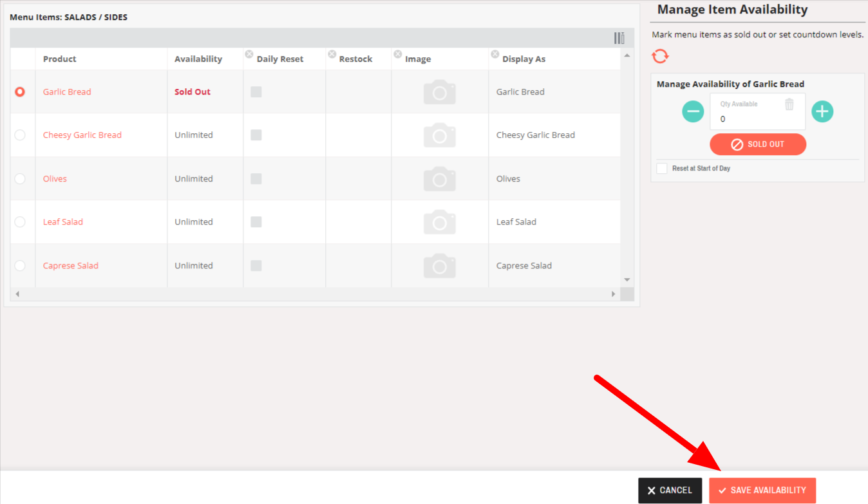Click the camera image placeholder for Caprese Salad
This screenshot has height=504, width=868.
pos(440,266)
